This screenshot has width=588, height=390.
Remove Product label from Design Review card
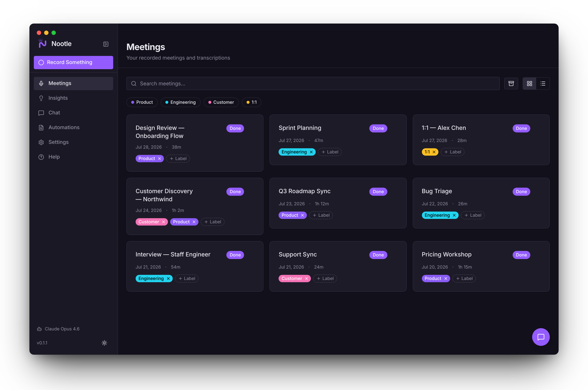pos(159,159)
